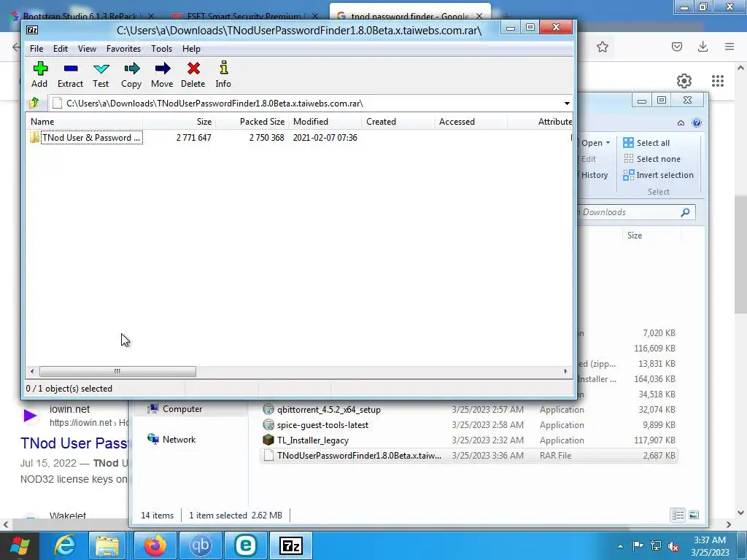Click the red Delete toolbar icon

click(193, 75)
